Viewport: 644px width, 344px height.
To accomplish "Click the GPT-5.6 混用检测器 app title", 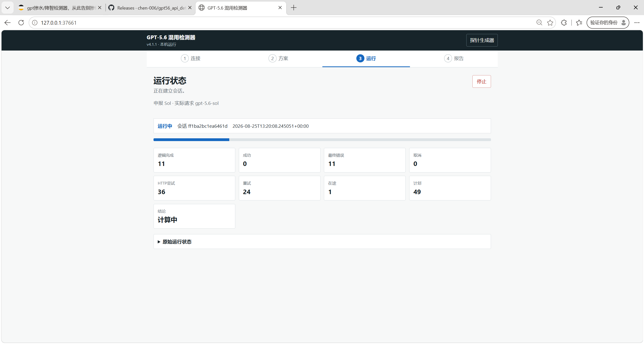I will tap(171, 37).
